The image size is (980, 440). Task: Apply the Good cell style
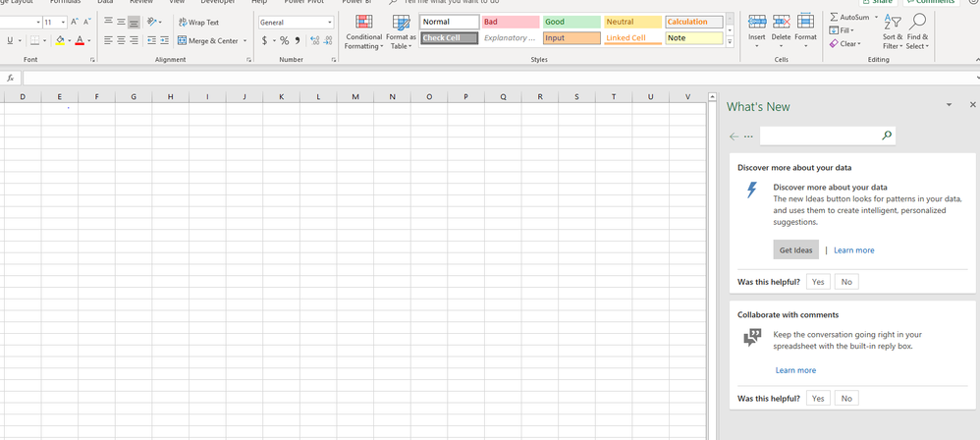[x=572, y=22]
